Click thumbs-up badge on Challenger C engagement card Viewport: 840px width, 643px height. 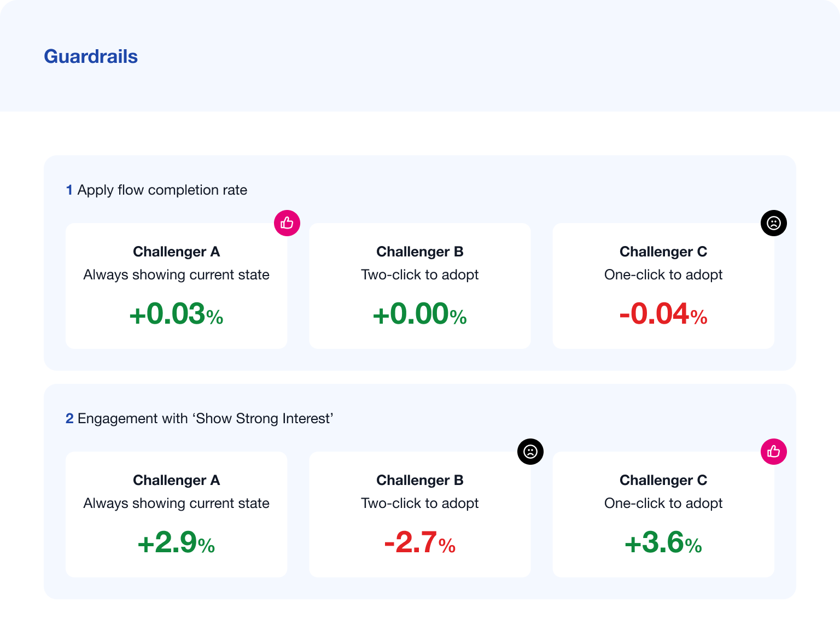774,452
